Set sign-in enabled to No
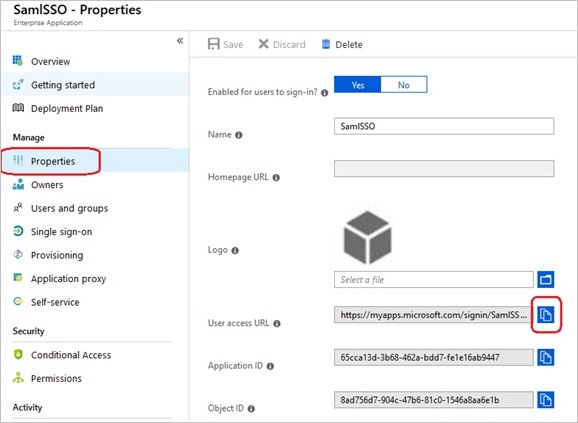578x423 pixels. [x=404, y=85]
